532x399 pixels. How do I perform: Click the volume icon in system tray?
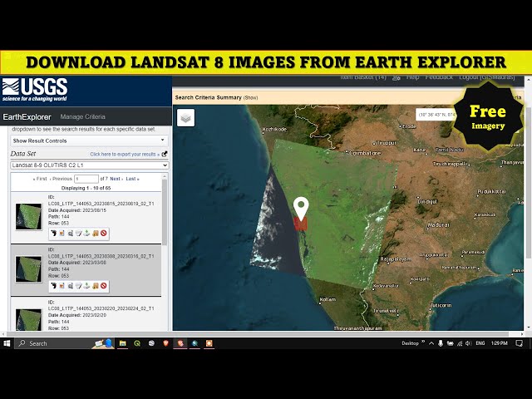click(469, 343)
